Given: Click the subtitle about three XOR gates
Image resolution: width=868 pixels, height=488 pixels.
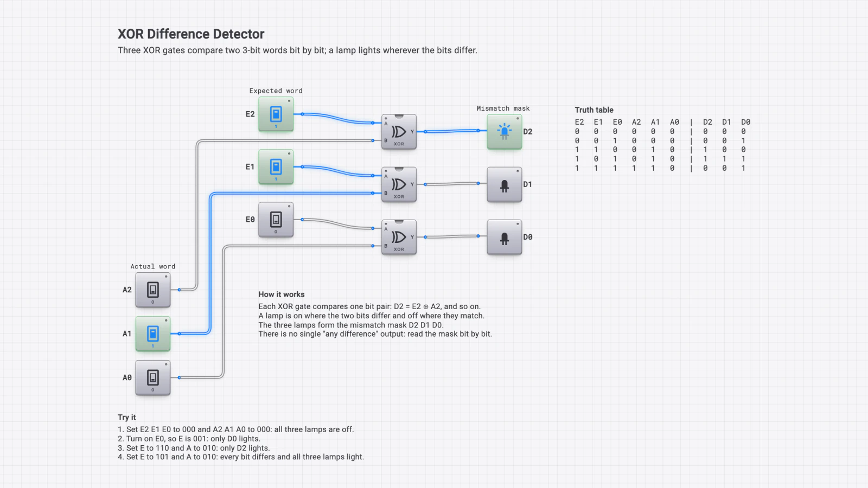Looking at the screenshot, I should tap(298, 50).
